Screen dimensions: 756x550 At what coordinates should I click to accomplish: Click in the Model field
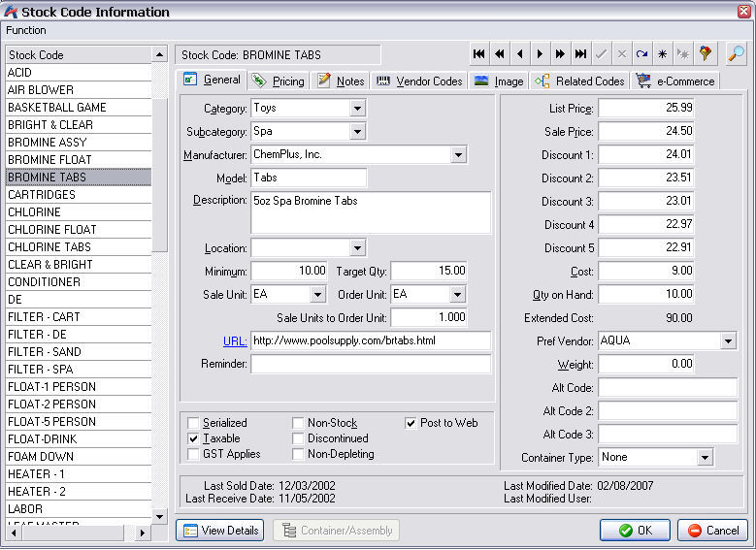(x=309, y=178)
